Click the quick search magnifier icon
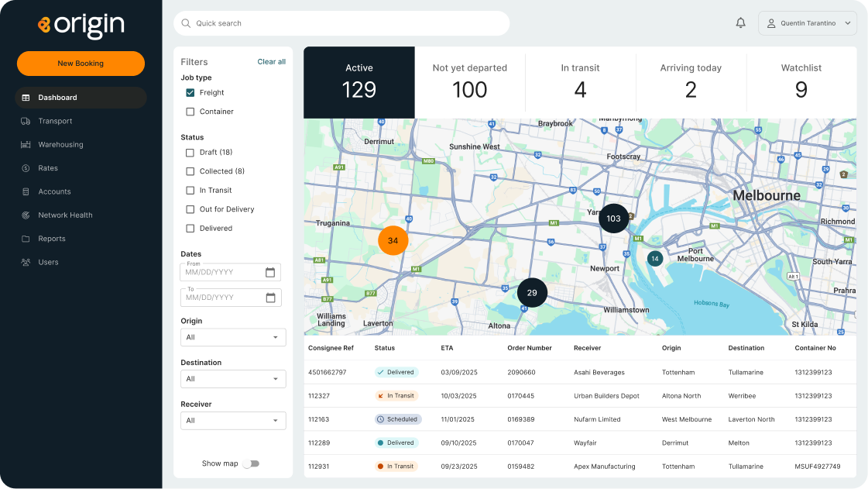 (186, 23)
